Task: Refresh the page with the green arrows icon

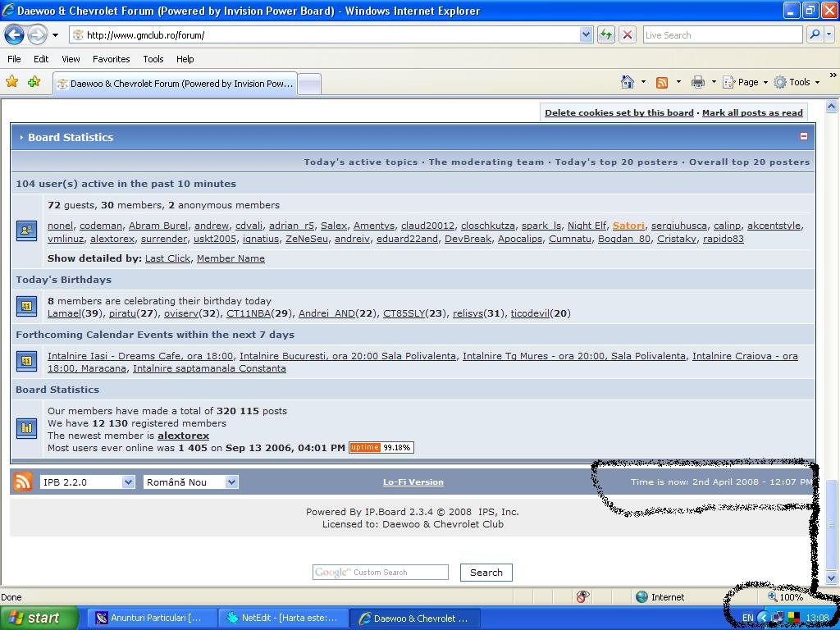Action: pyautogui.click(x=606, y=35)
